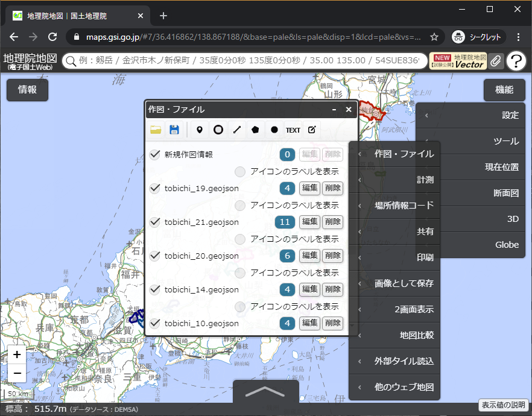
Task: Reload the browser page
Action: pyautogui.click(x=52, y=37)
